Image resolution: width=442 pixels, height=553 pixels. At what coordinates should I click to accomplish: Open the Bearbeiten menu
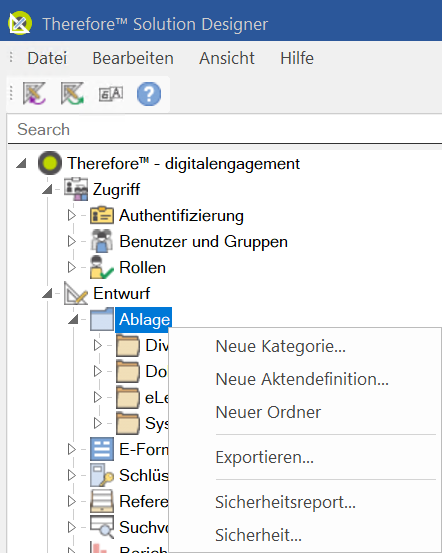pos(133,58)
